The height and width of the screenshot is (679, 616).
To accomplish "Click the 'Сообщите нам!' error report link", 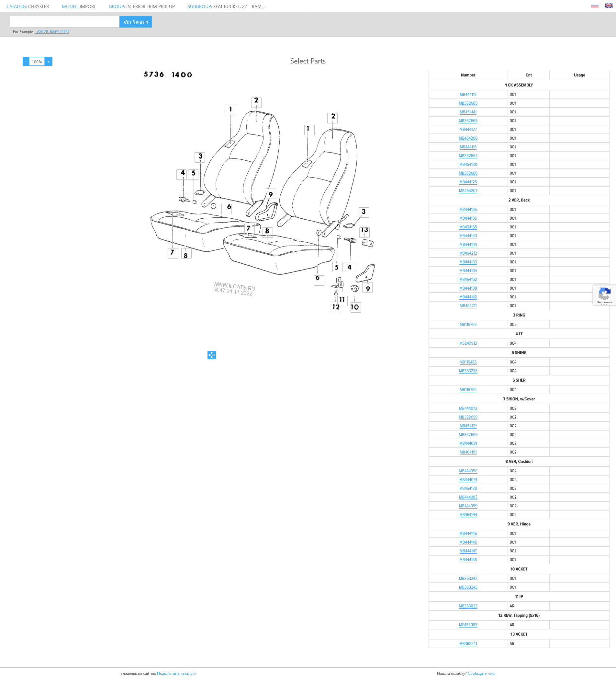I will [x=481, y=673].
